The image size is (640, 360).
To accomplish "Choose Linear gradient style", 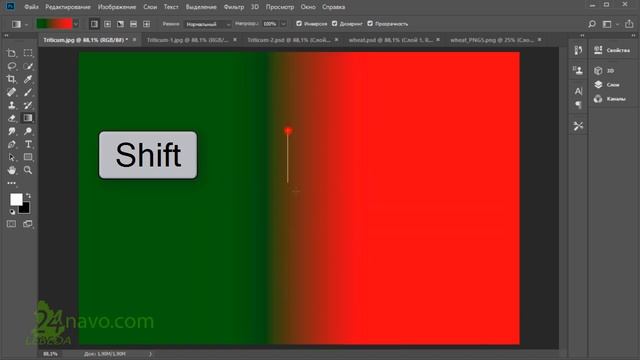I will pos(94,24).
